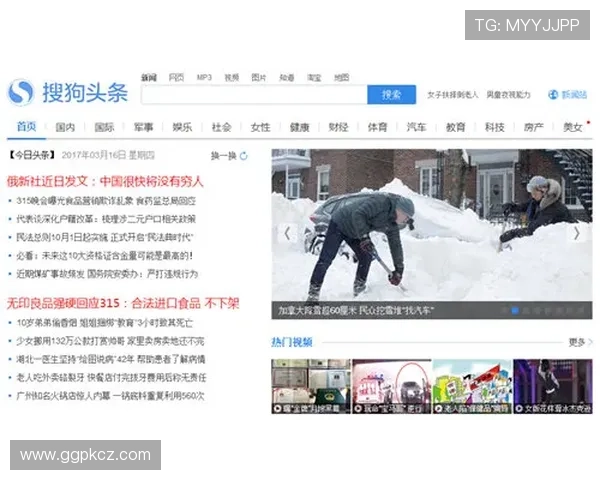The width and height of the screenshot is (600, 480).
Task: Open the 健康 news section
Action: (x=299, y=127)
